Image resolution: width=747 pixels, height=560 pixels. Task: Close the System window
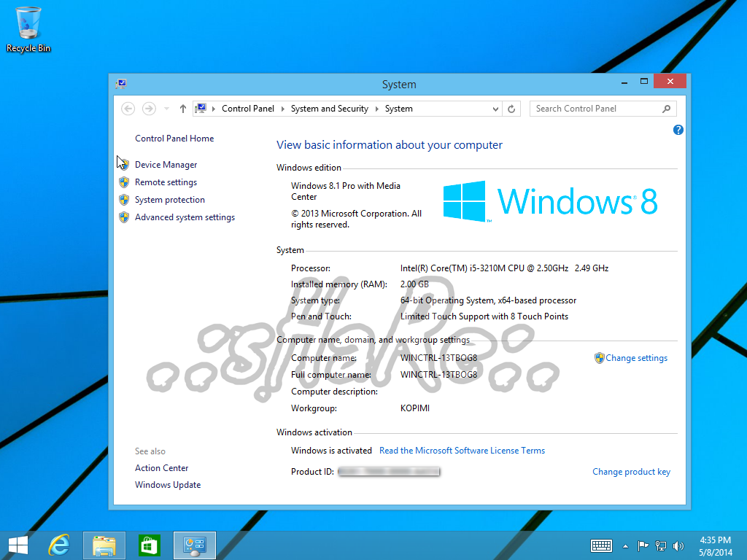[x=670, y=82]
